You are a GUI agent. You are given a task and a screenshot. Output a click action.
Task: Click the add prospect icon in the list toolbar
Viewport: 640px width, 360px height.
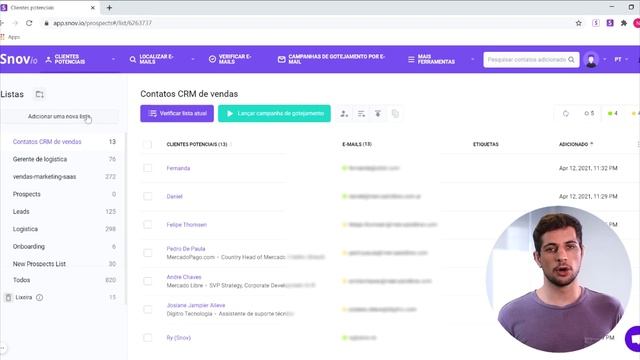(344, 113)
